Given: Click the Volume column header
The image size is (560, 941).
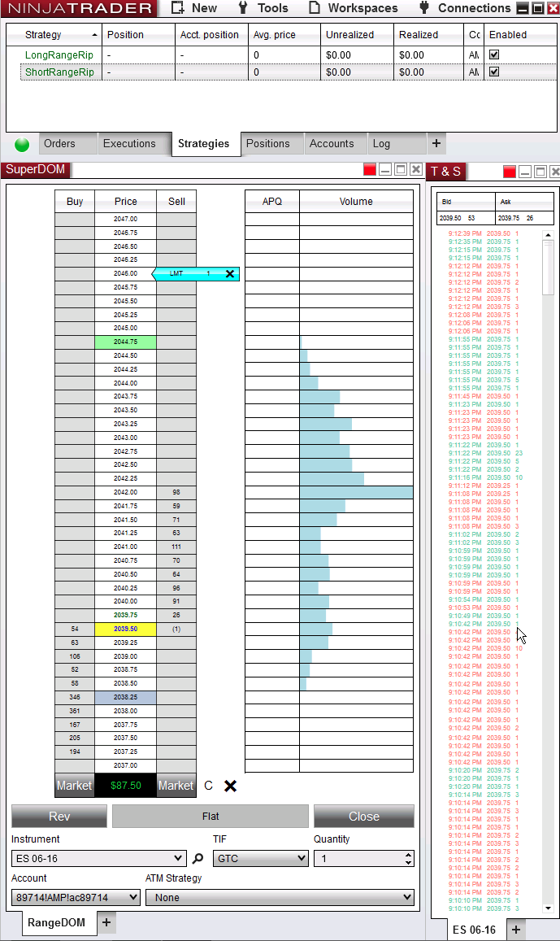Looking at the screenshot, I should [356, 202].
